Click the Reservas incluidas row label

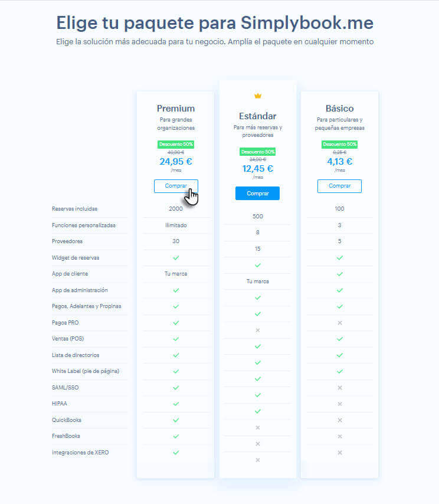[x=74, y=209]
